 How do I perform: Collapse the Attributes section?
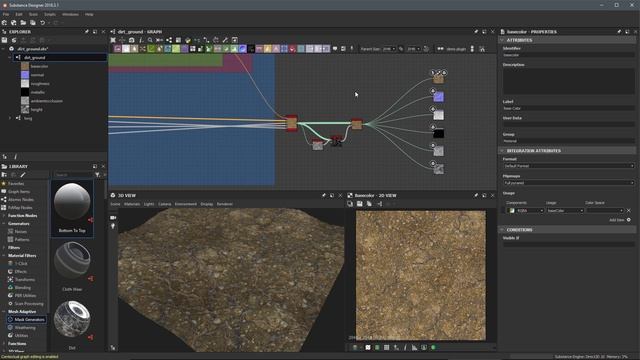pos(502,40)
